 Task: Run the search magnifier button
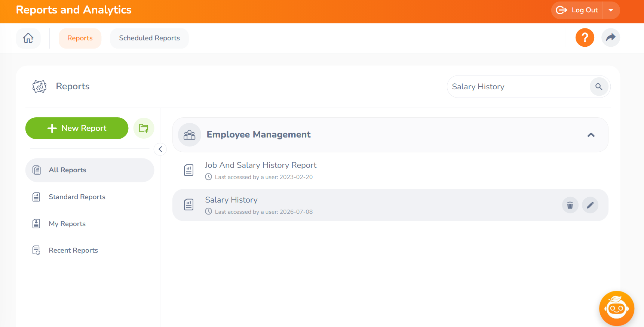599,87
